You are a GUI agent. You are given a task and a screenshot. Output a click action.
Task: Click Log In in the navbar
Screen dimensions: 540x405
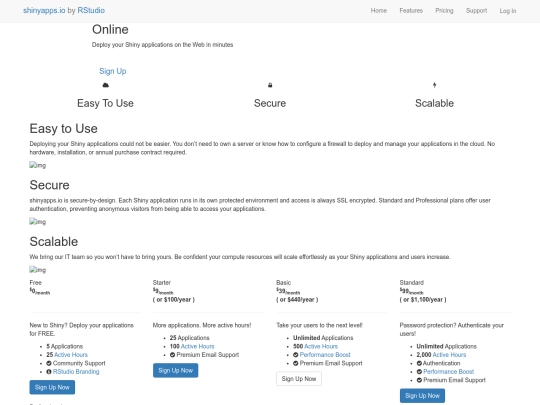[508, 11]
